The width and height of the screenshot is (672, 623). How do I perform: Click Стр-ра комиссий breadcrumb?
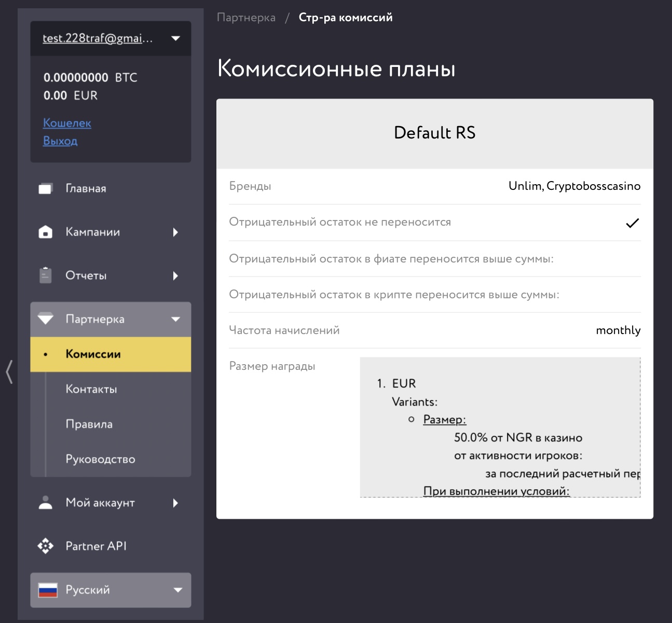(346, 18)
